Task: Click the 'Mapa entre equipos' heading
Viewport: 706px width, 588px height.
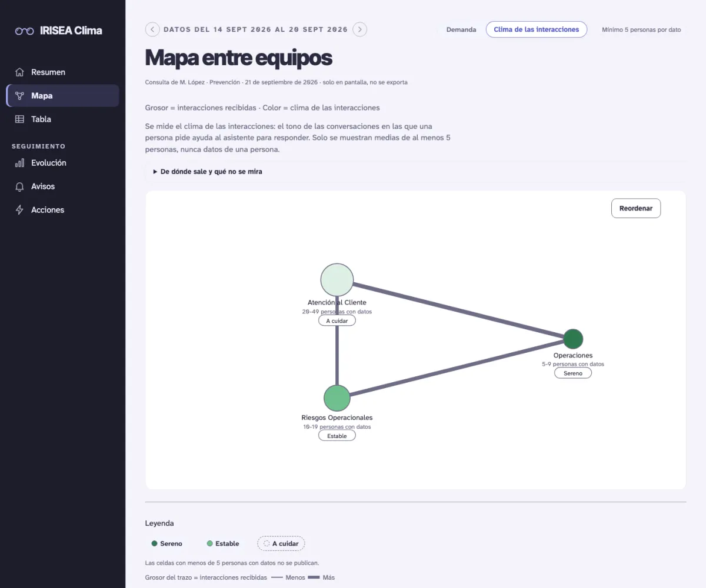Action: 238,58
